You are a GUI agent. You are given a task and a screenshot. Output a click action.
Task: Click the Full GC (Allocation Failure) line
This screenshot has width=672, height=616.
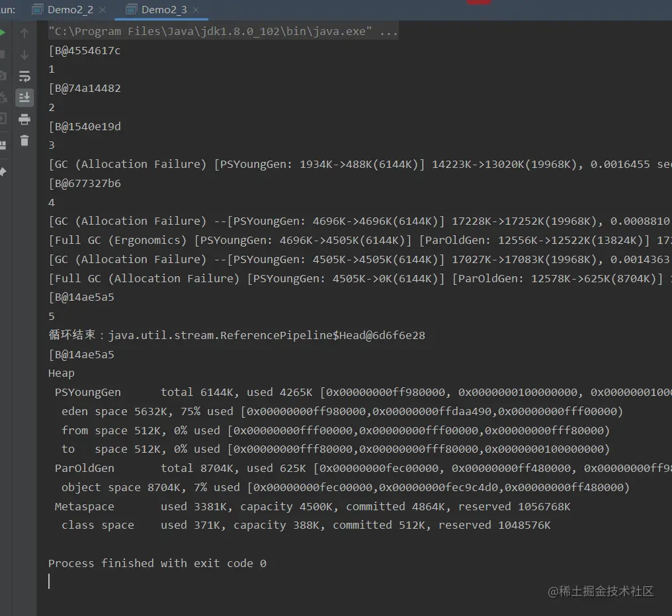pos(360,278)
